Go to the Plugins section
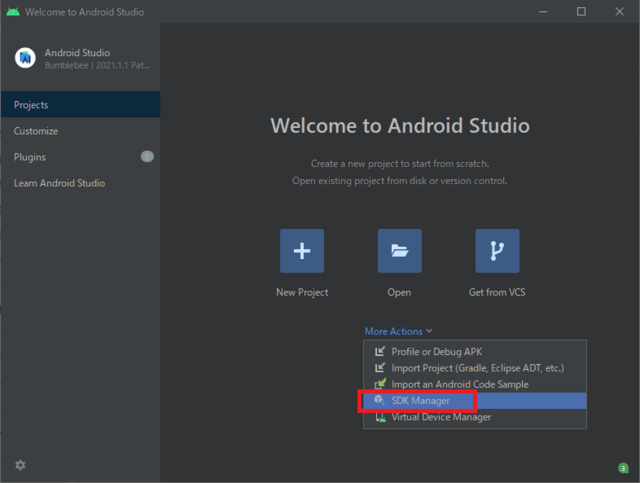 [x=30, y=157]
